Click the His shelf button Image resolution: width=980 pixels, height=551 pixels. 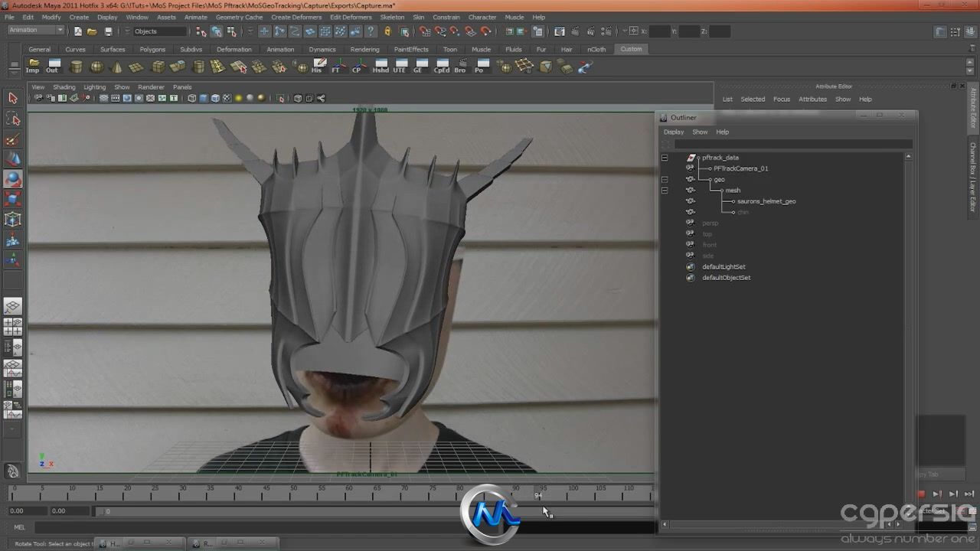pos(318,67)
